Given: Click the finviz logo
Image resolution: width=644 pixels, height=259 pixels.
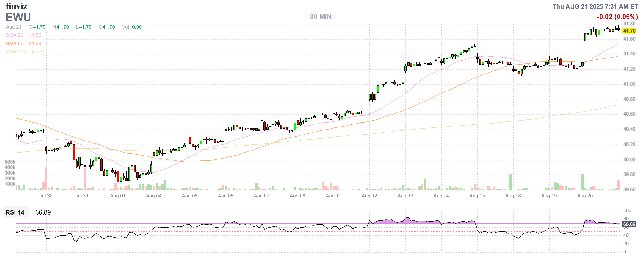Looking at the screenshot, I should [x=17, y=6].
